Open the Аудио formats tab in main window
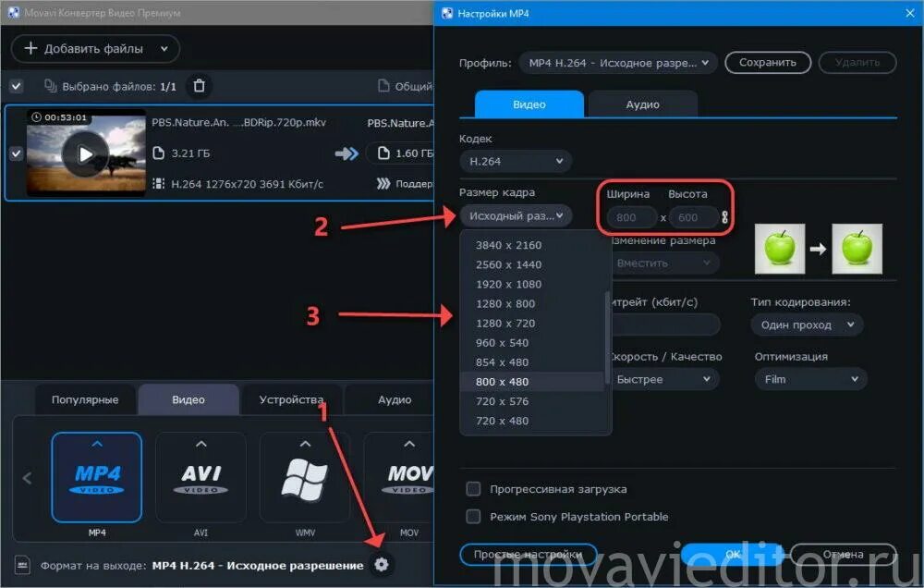Screen dimensions: 924x588 [390, 400]
